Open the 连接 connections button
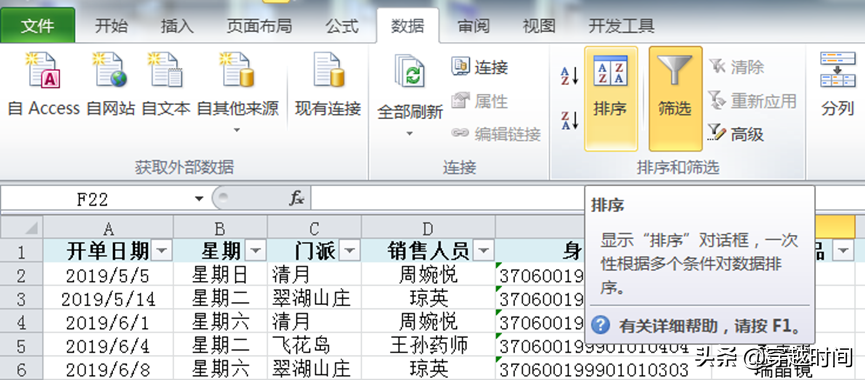865x380 pixels. [x=479, y=67]
